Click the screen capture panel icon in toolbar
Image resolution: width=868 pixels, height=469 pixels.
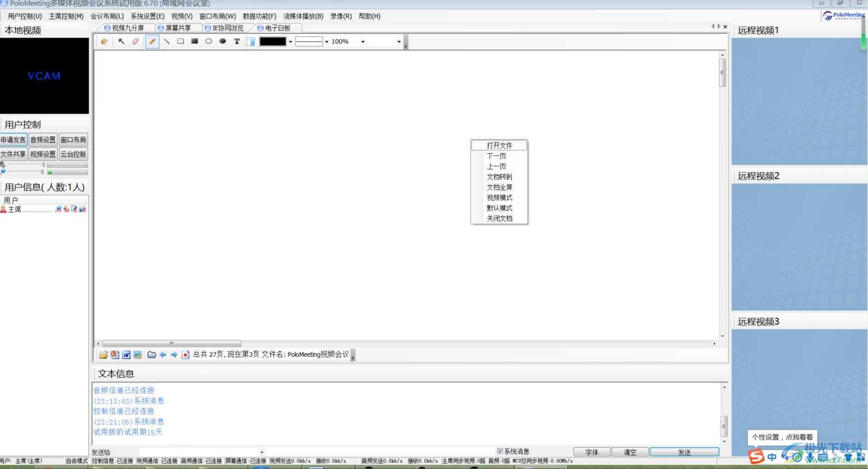[x=250, y=41]
